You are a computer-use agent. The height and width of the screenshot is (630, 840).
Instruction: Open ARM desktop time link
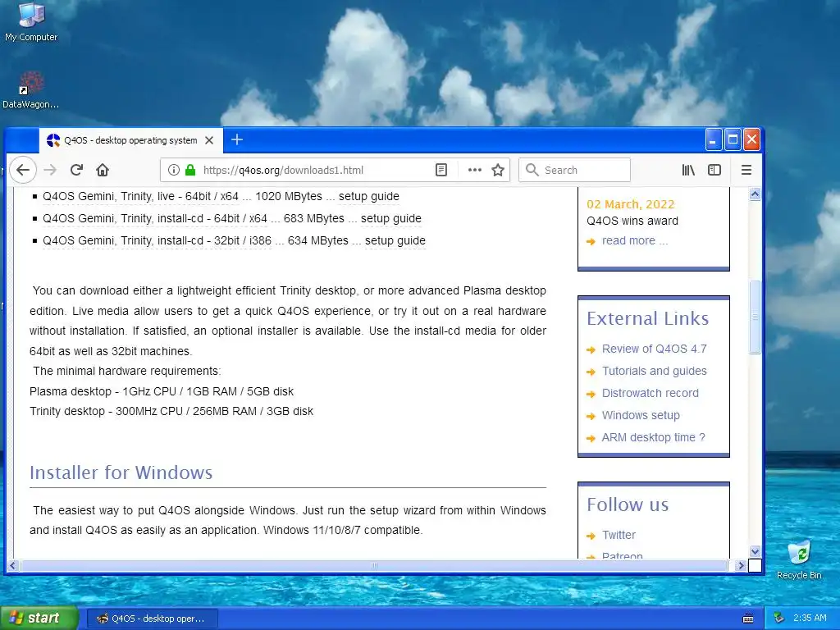(654, 437)
